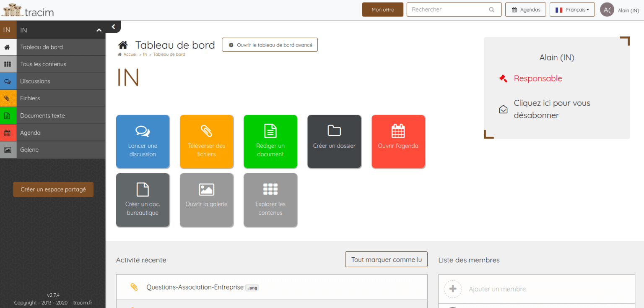
Task: Click Explorer les contenus tile
Action: 270,200
